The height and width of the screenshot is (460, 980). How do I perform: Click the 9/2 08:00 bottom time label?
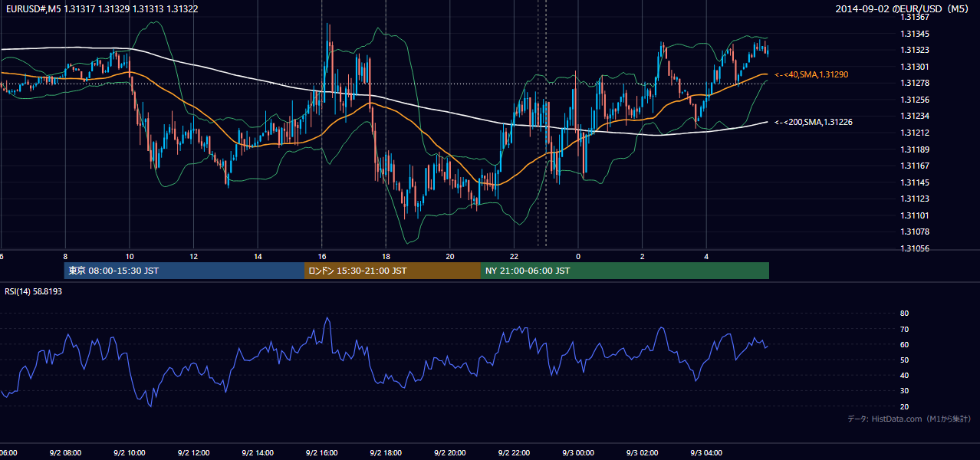[65, 453]
